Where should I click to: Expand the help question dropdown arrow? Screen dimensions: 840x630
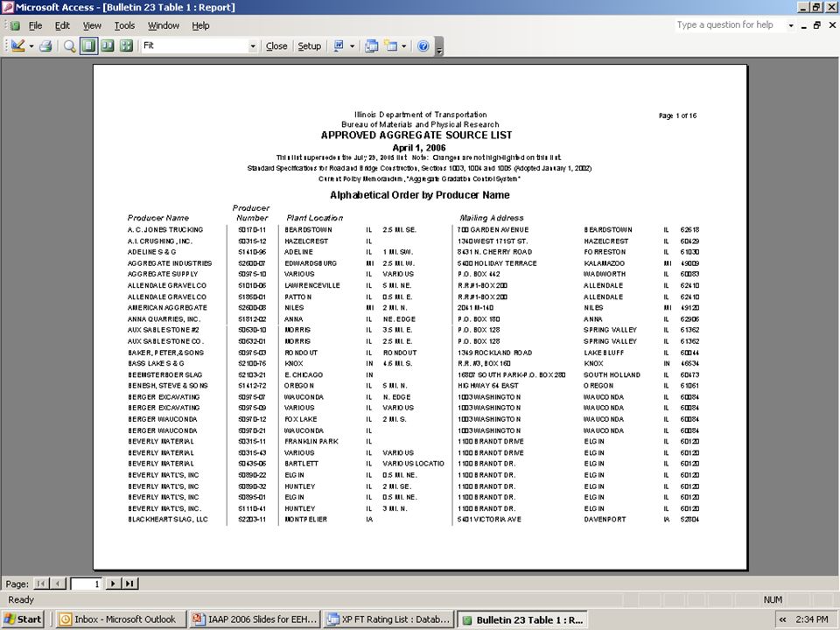coord(791,25)
